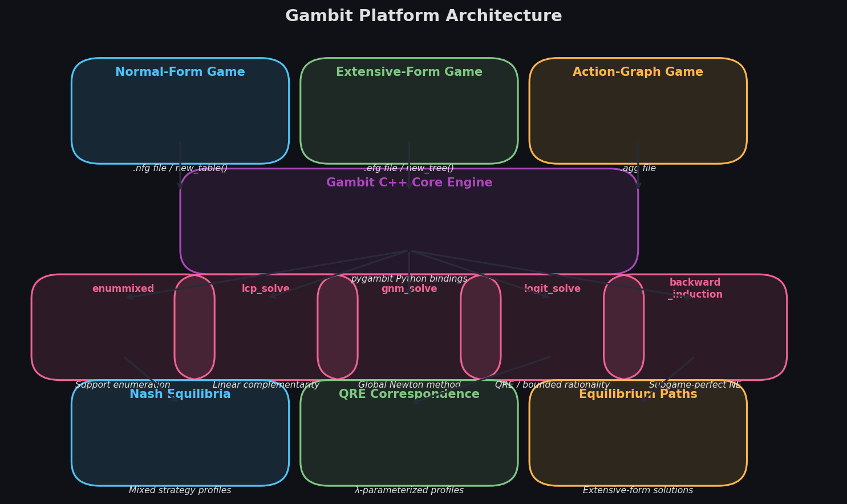The image size is (847, 504).
Task: Click the 'Linear complementarity' caption
Action: [266, 385]
